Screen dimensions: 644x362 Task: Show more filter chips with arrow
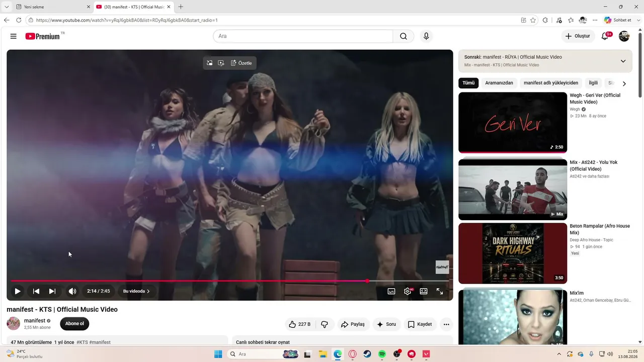(624, 83)
